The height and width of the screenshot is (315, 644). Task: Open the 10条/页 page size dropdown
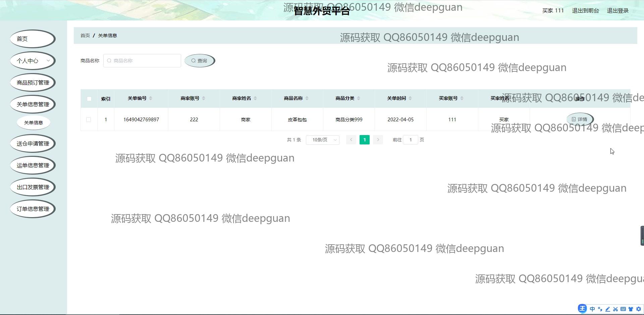point(322,140)
